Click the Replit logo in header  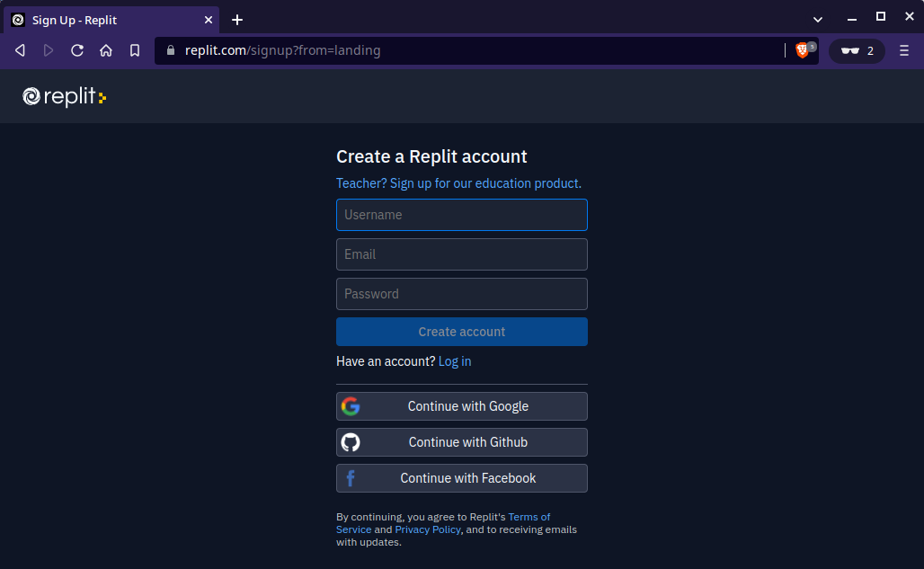tap(64, 96)
